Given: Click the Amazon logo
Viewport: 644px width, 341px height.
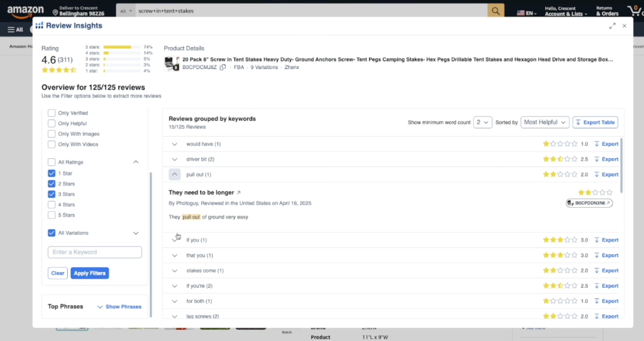Looking at the screenshot, I should 26,11.
